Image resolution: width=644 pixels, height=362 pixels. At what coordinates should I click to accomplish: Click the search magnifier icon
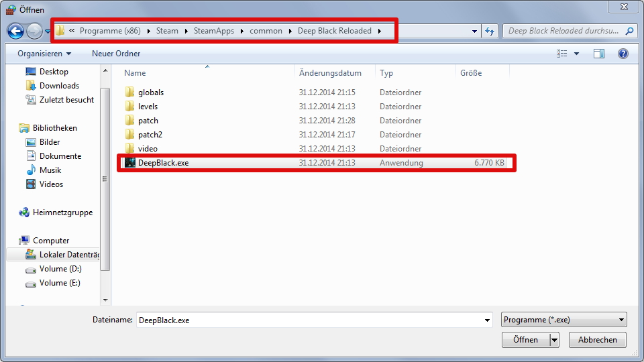pyautogui.click(x=629, y=31)
